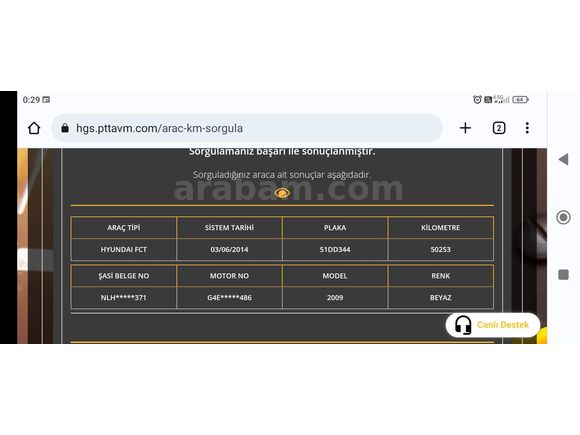580x435 pixels.
Task: Open a new tab with plus icon
Action: click(x=465, y=128)
